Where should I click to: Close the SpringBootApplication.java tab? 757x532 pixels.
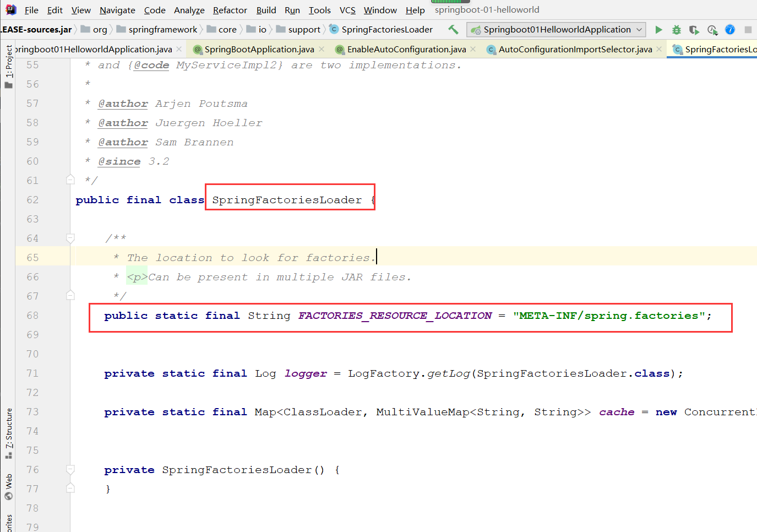[322, 49]
